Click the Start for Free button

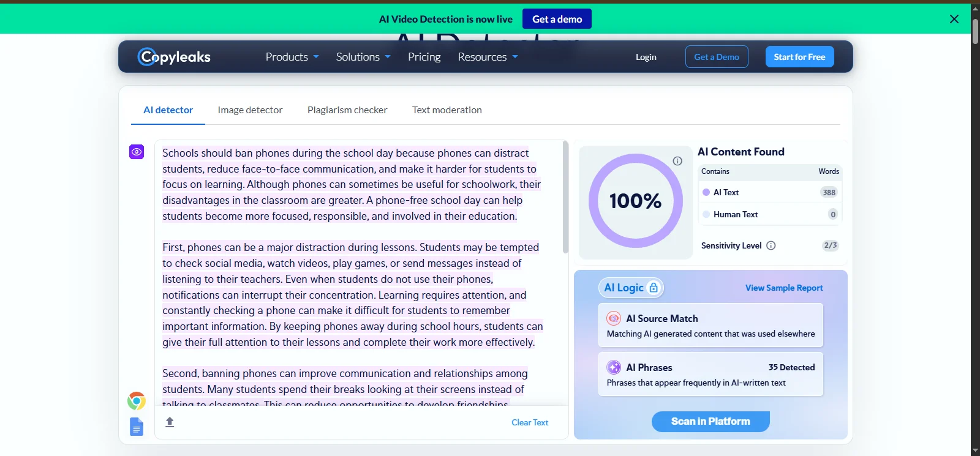tap(799, 57)
